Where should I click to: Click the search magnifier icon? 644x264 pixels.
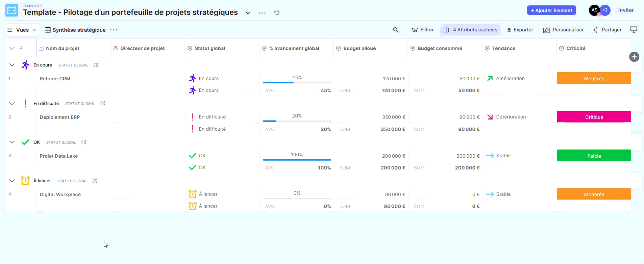(396, 30)
